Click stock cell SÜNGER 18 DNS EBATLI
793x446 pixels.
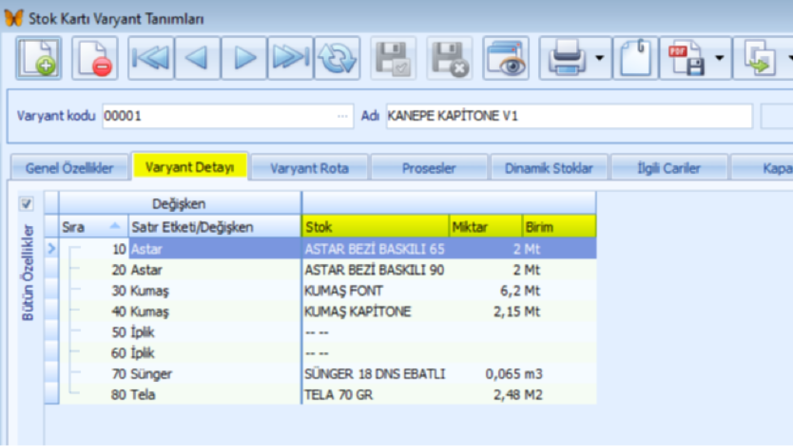(x=375, y=374)
